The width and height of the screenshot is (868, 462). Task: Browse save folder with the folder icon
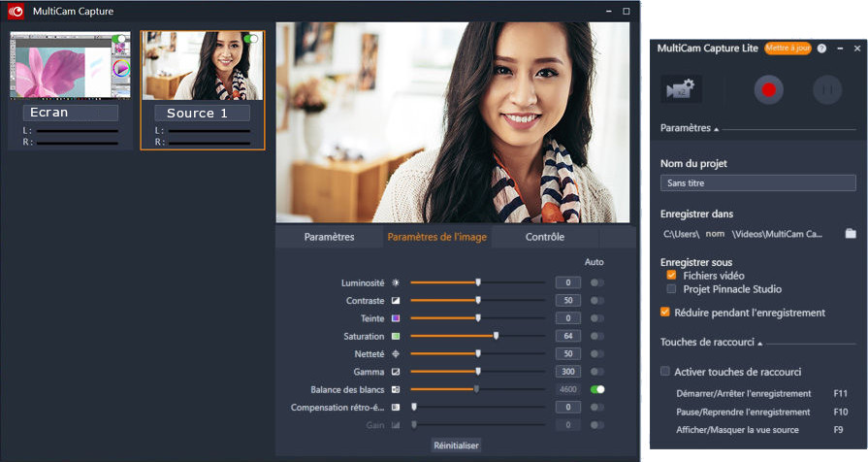point(851,233)
